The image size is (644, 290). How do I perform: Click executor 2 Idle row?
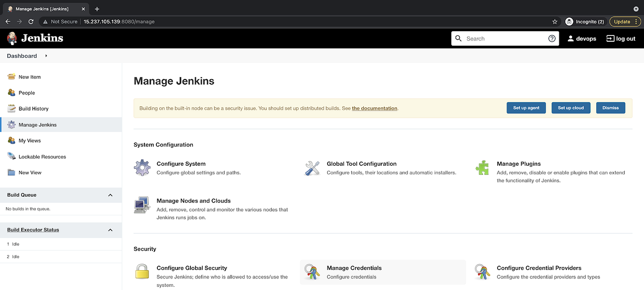[x=61, y=256]
